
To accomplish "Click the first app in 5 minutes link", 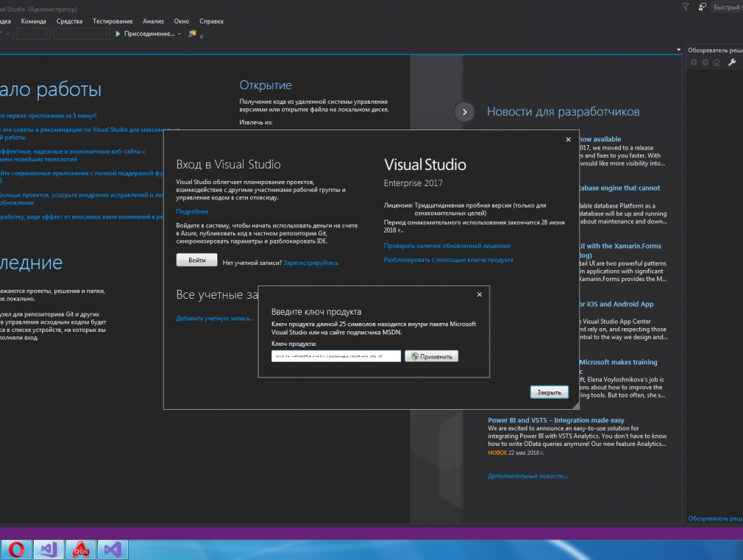I will (x=49, y=116).
